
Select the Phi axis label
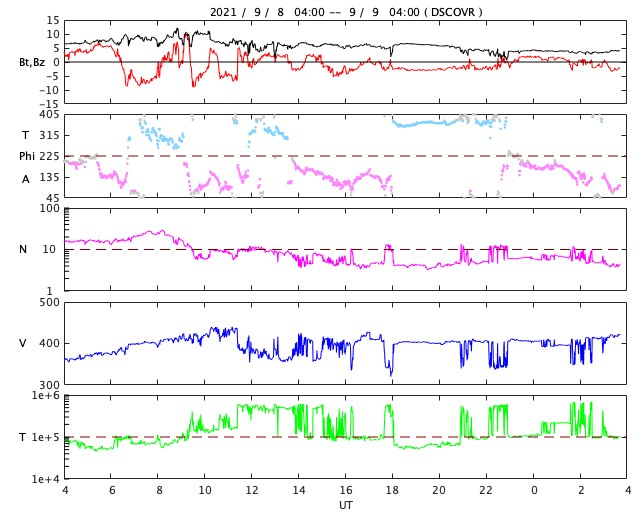pos(27,156)
